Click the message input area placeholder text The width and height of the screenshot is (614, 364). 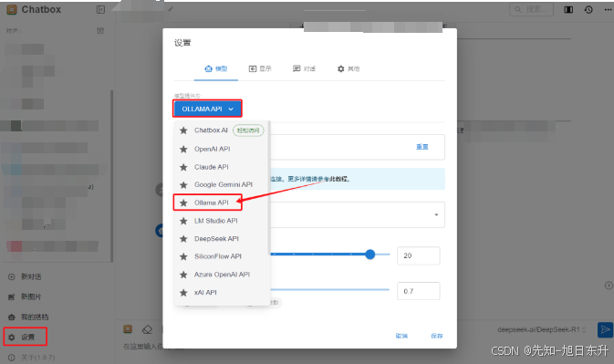click(143, 347)
